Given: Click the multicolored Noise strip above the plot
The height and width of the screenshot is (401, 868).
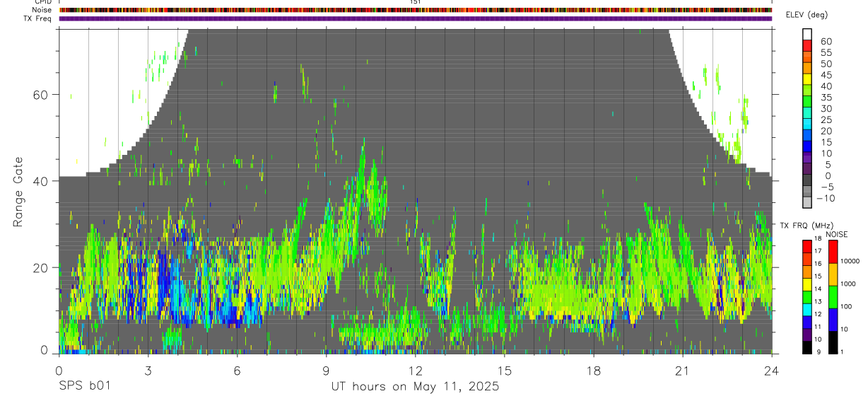Looking at the screenshot, I should point(415,10).
